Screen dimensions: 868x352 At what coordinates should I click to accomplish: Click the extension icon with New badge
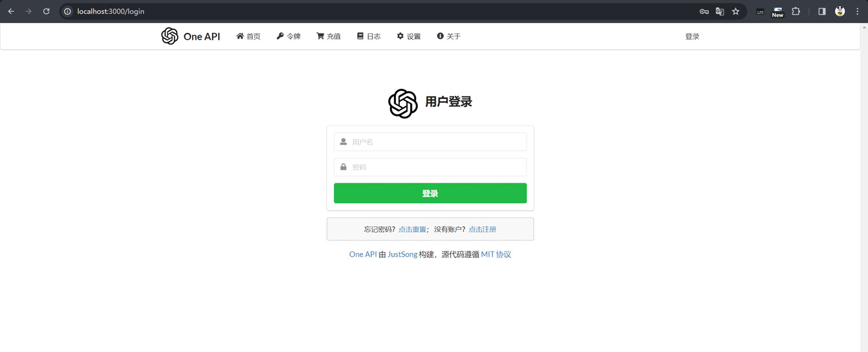778,12
